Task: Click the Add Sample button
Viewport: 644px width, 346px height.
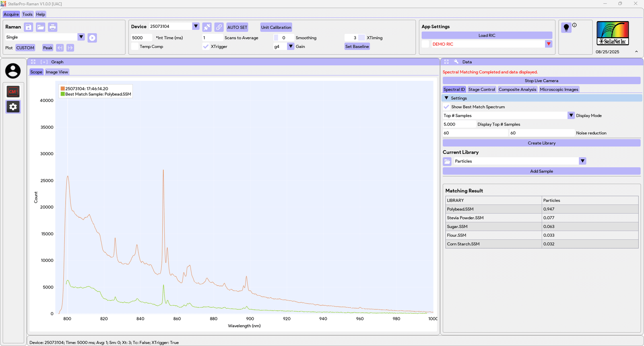Action: click(x=541, y=171)
